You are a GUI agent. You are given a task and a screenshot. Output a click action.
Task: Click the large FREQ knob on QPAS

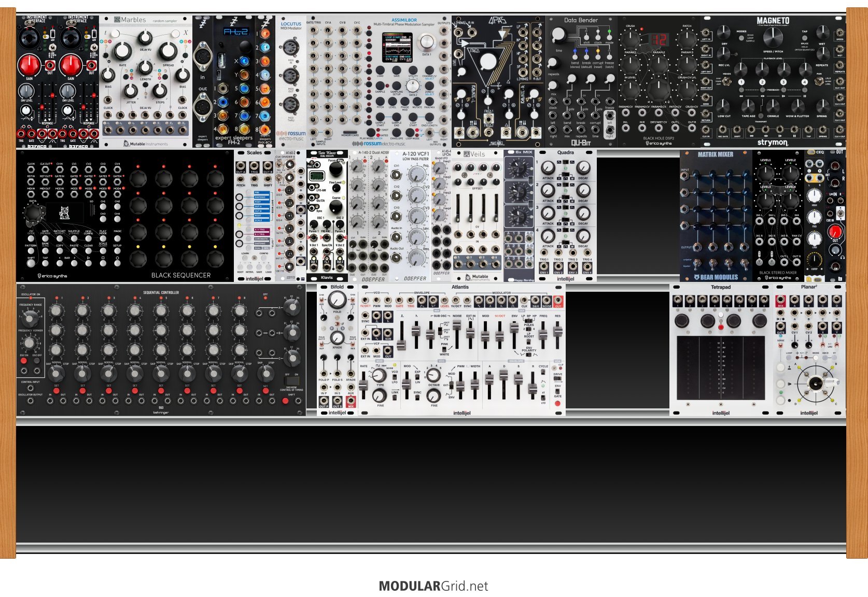(x=488, y=62)
